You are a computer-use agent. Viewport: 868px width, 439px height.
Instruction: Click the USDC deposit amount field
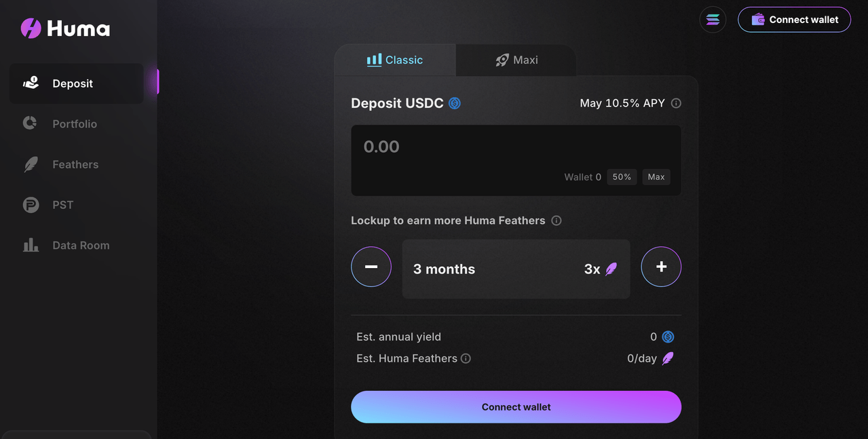click(475, 147)
